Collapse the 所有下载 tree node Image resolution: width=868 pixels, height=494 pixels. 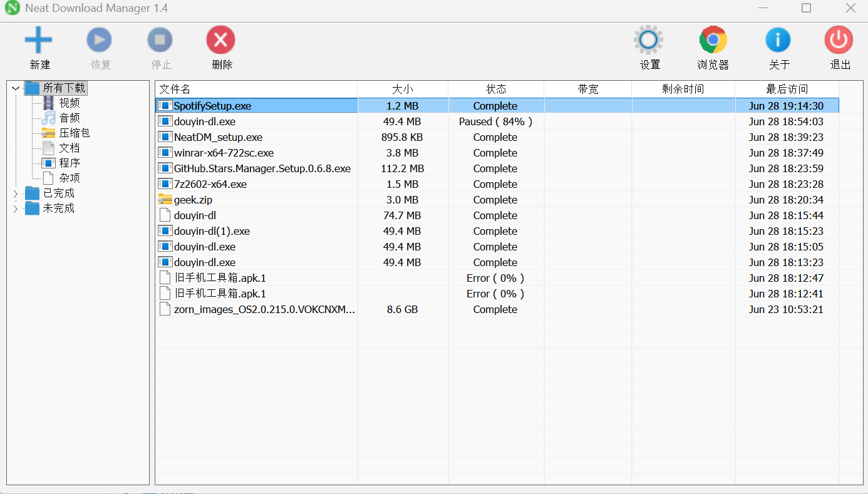click(x=16, y=88)
